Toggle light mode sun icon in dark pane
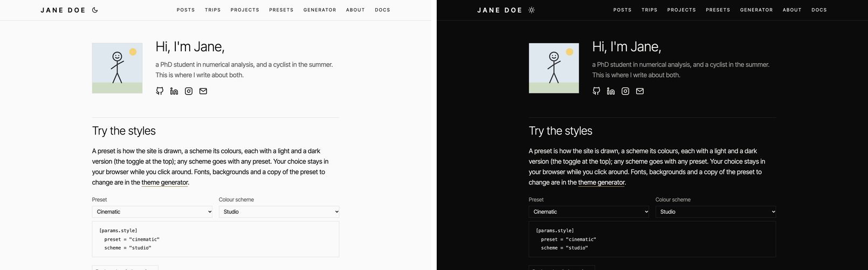This screenshot has width=868, height=270. click(532, 10)
